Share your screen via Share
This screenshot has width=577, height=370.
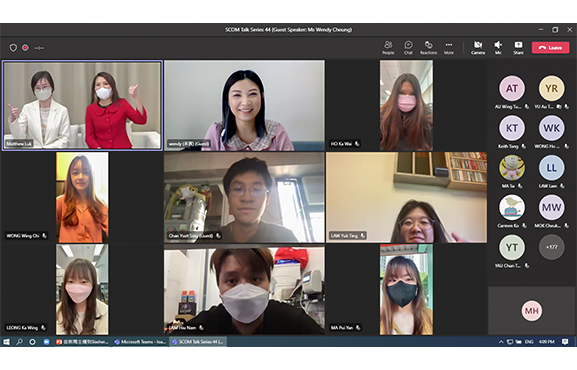tap(518, 47)
